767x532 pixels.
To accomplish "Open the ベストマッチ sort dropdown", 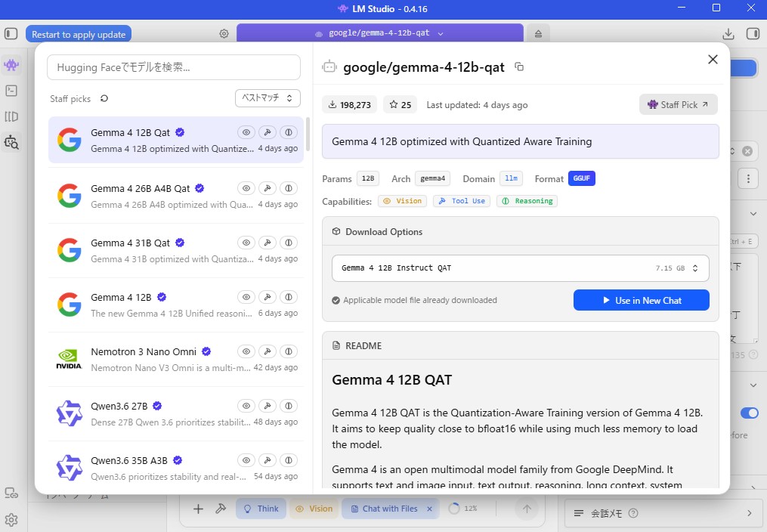I will pyautogui.click(x=268, y=97).
